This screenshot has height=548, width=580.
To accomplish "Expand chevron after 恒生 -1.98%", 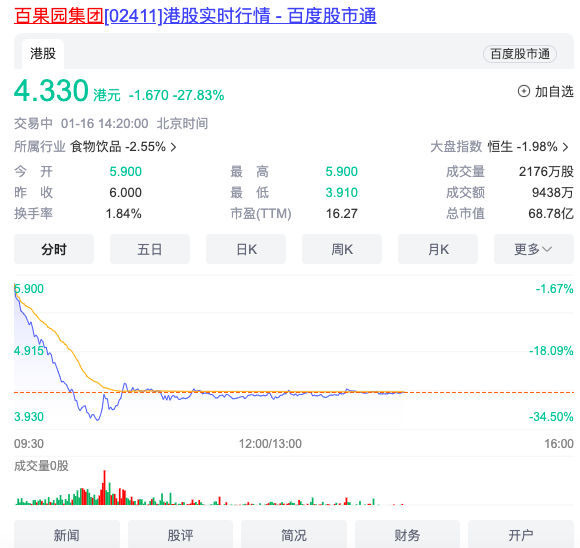I will [x=565, y=147].
